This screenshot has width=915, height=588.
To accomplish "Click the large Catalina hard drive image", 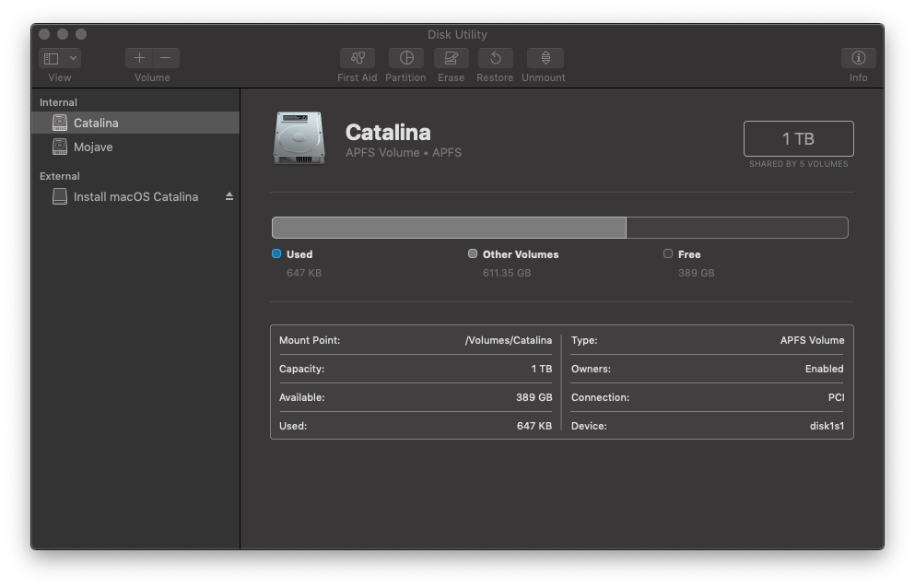I will [x=299, y=138].
